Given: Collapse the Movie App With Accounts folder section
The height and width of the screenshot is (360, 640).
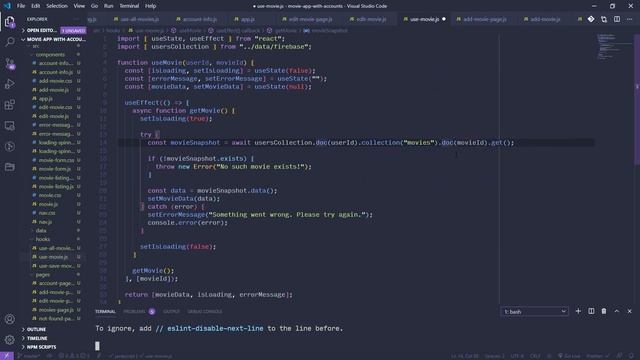Looking at the screenshot, I should (53, 40).
